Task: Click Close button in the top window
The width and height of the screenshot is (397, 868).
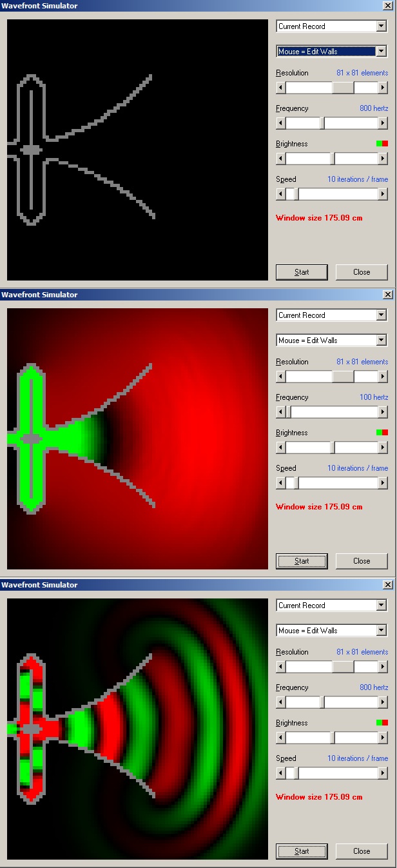Action: point(362,272)
